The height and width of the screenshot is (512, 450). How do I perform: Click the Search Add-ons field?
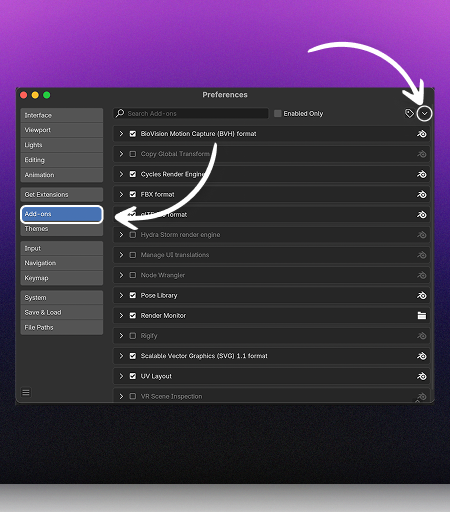point(191,113)
